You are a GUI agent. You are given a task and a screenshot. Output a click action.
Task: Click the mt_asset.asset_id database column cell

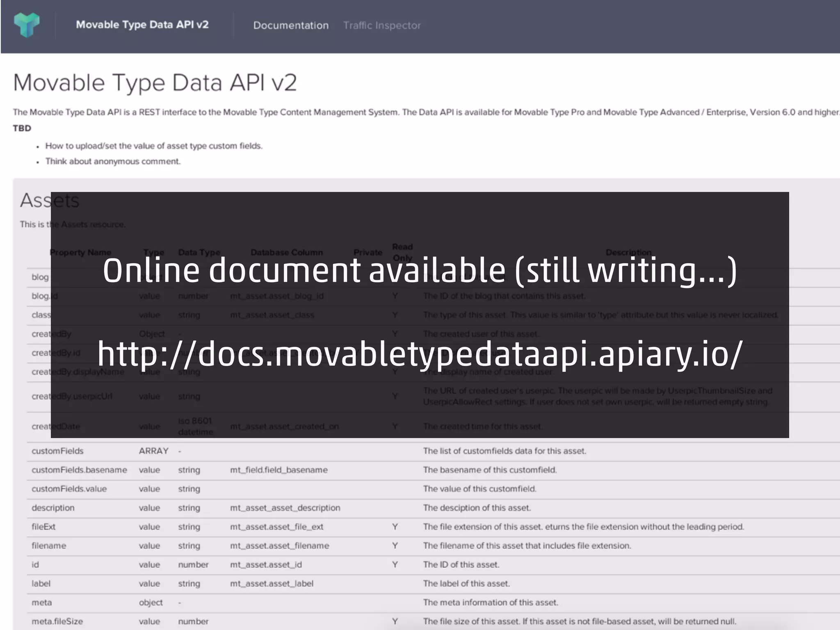tap(266, 564)
